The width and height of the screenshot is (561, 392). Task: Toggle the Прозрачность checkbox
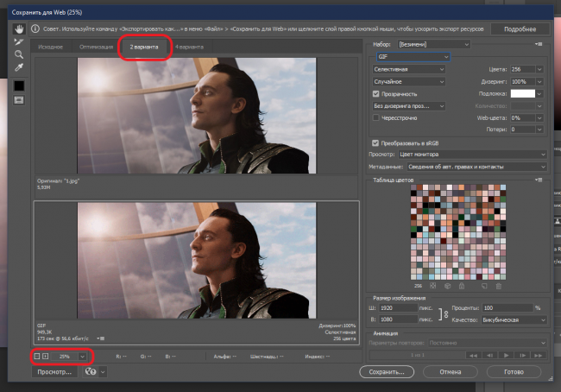click(375, 94)
